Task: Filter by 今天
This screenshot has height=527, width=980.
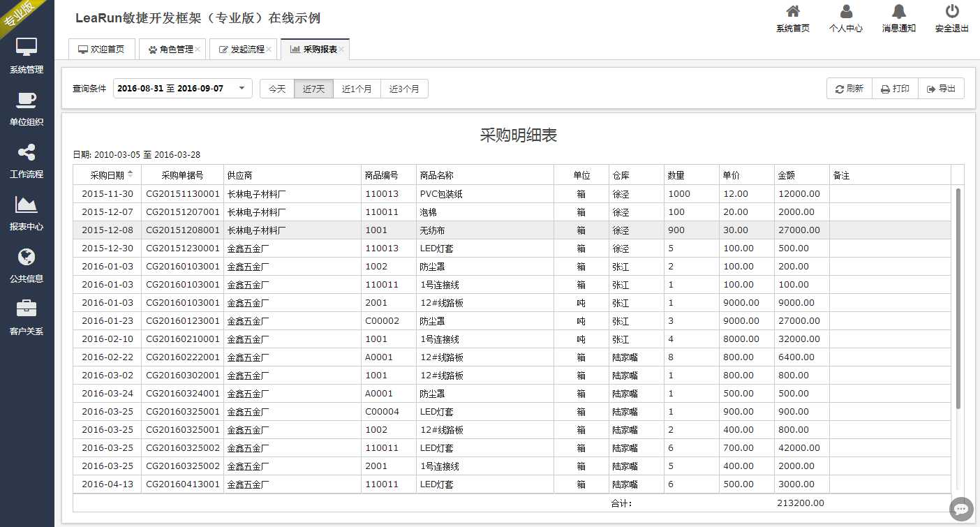Action: click(x=277, y=89)
